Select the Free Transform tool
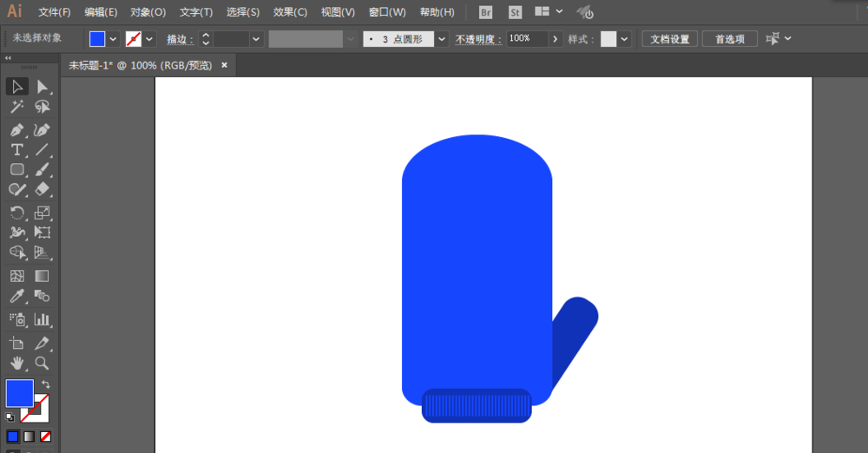 (42, 233)
